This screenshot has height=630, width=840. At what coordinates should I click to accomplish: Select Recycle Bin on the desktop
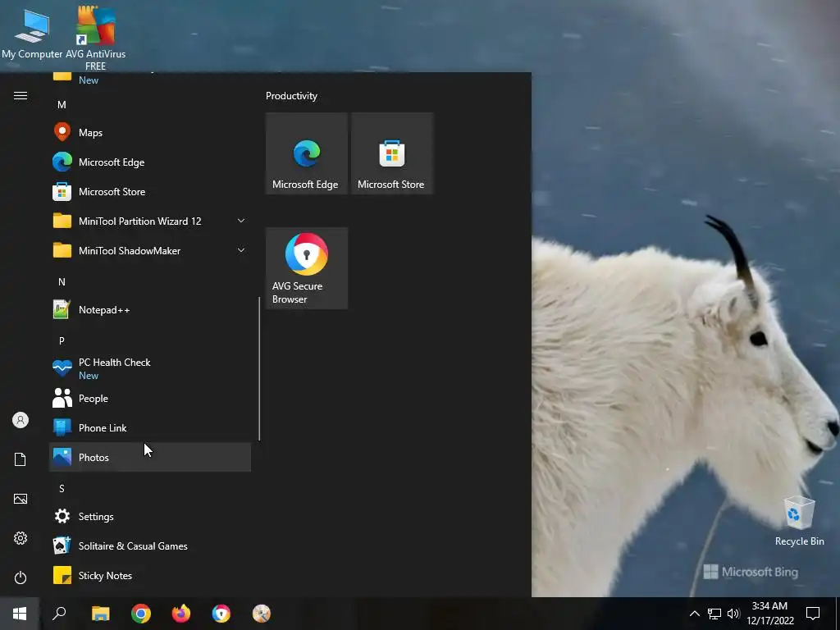799,521
